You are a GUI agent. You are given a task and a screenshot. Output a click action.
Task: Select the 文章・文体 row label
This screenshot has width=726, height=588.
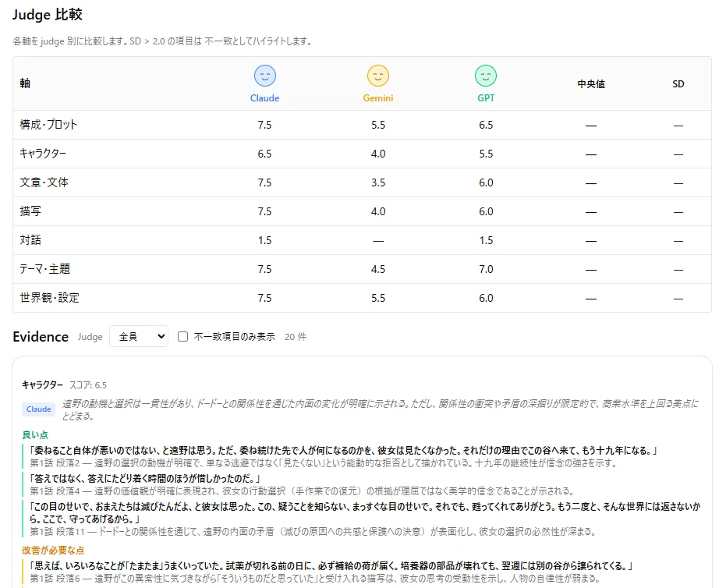coord(44,182)
